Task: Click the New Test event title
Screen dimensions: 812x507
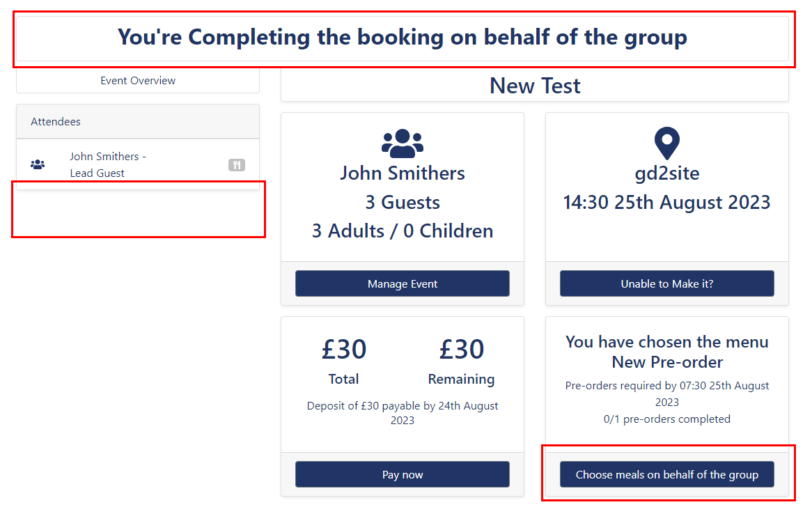Action: coord(535,86)
